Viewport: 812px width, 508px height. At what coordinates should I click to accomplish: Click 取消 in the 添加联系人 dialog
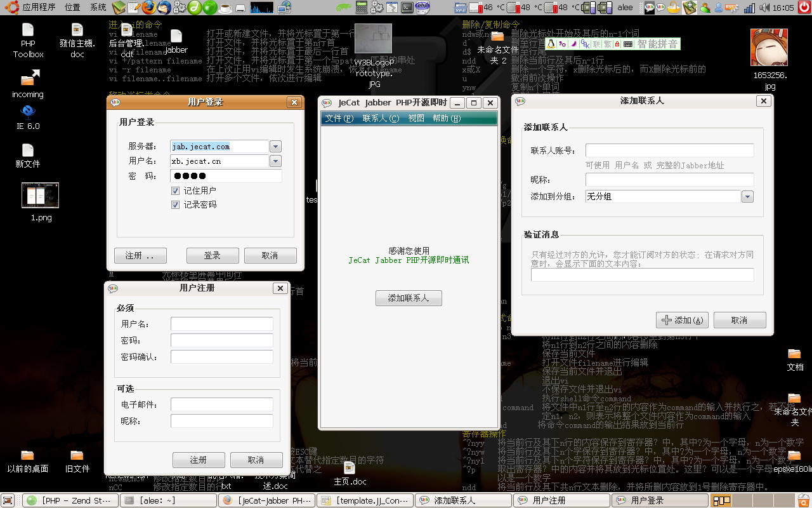pyautogui.click(x=740, y=320)
